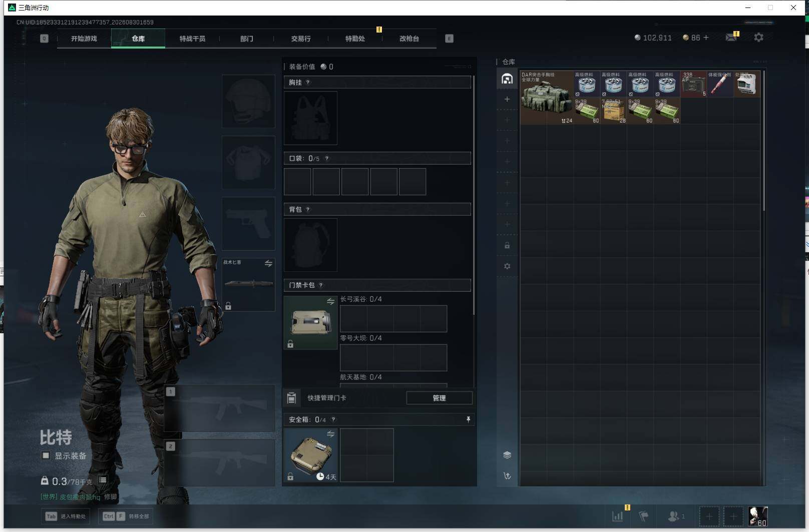Open the mail inbox envelope icon

click(731, 38)
